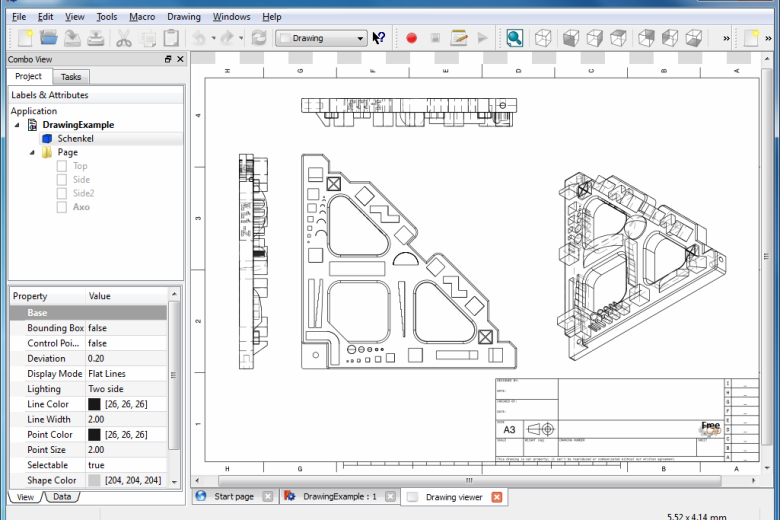Toggle the Top view checkbox
This screenshot has width=780, height=520.
click(x=62, y=166)
